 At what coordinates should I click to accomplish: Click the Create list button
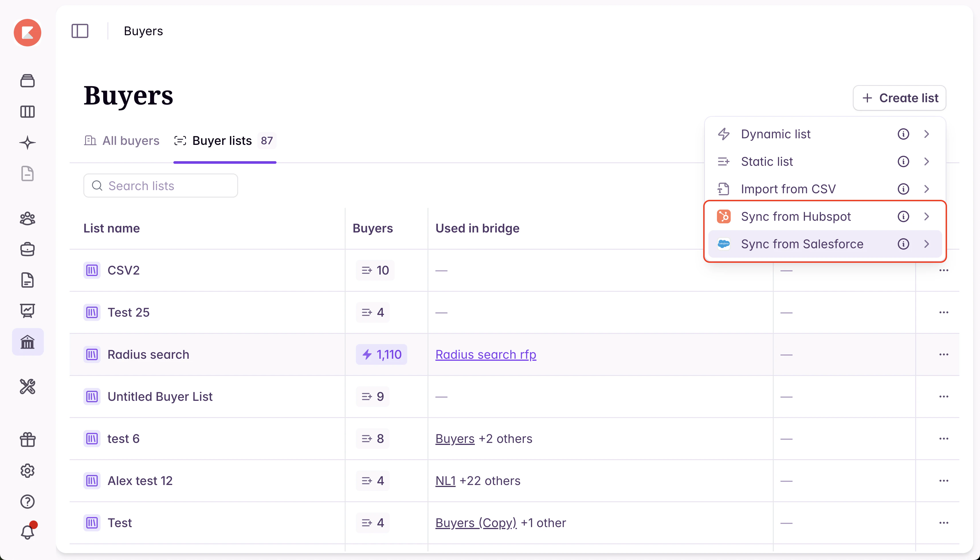(899, 98)
